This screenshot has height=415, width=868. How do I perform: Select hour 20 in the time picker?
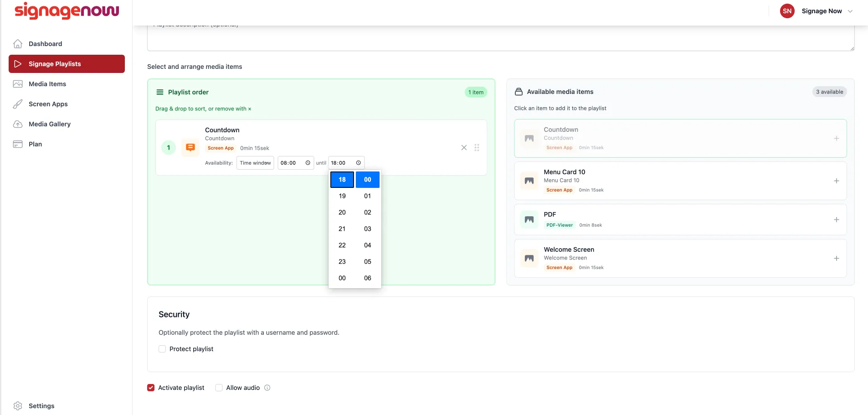(342, 213)
